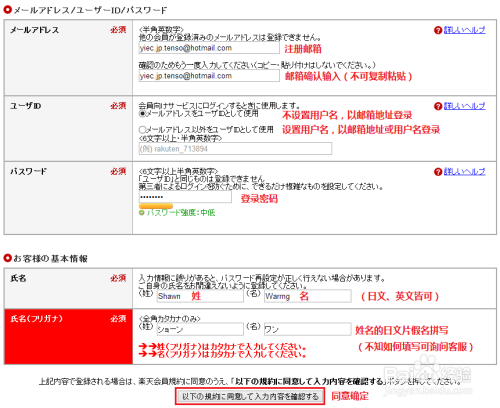The image size is (500, 408).
Task: Click the 姓 furigana field with ショーン
Action: pyautogui.click(x=200, y=329)
